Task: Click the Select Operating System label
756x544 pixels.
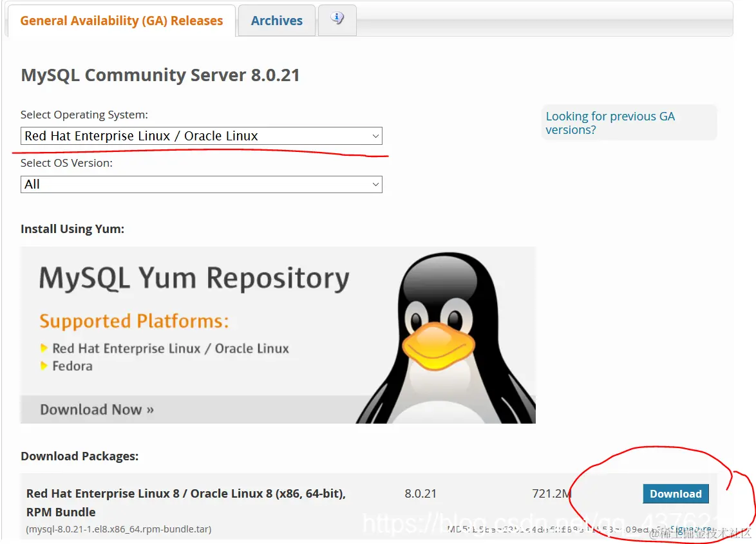Action: point(84,115)
